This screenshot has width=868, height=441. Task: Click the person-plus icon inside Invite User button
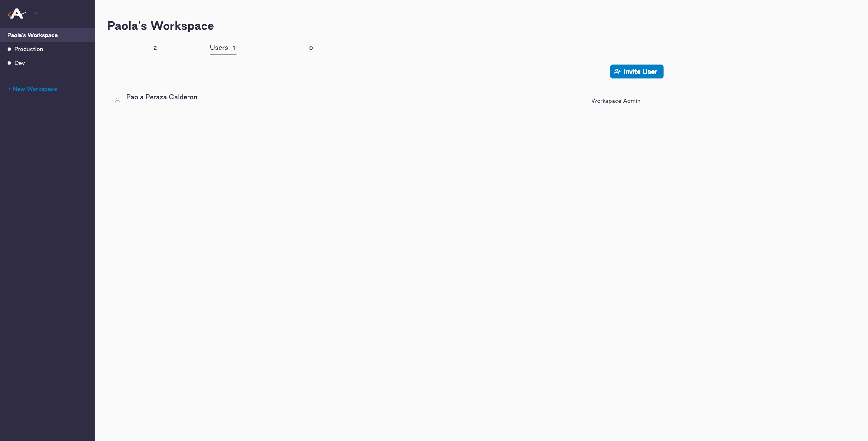pyautogui.click(x=617, y=71)
